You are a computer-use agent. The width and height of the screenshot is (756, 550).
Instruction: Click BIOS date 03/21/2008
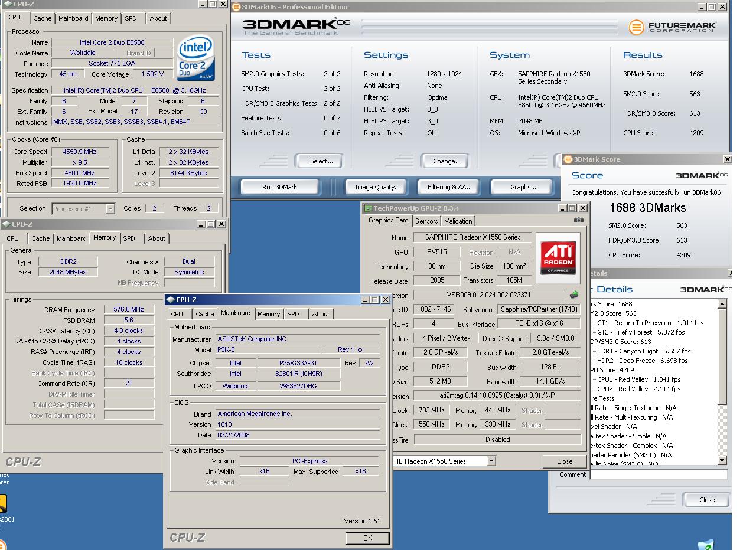point(298,435)
